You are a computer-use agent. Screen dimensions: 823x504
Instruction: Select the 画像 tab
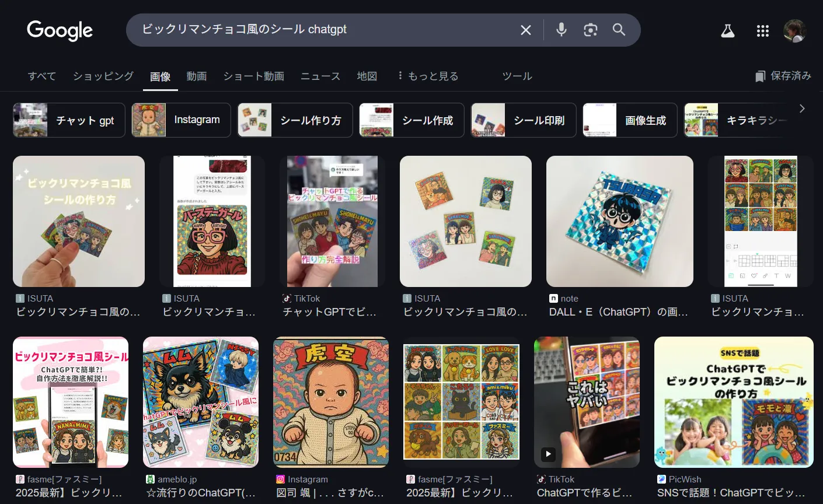click(160, 76)
